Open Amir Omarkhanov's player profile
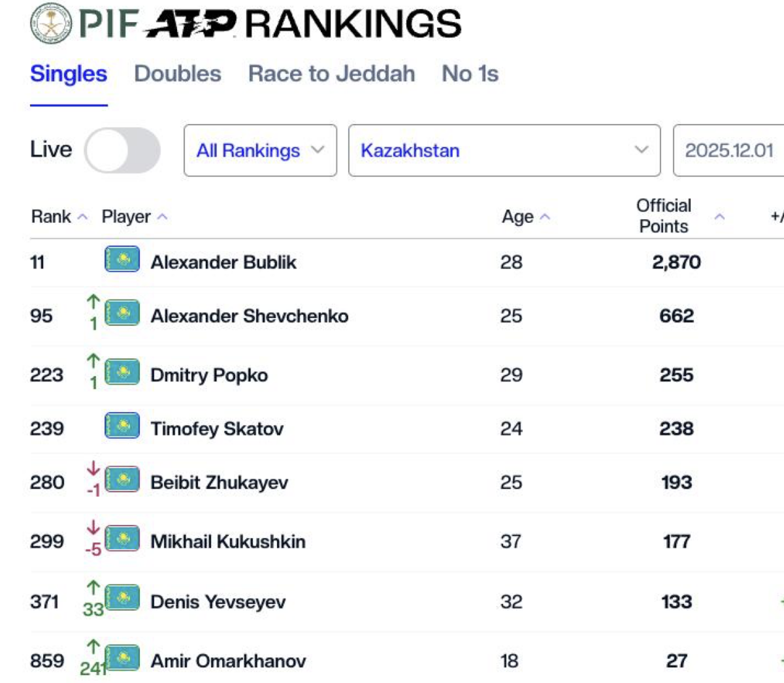The image size is (784, 683). (x=228, y=661)
